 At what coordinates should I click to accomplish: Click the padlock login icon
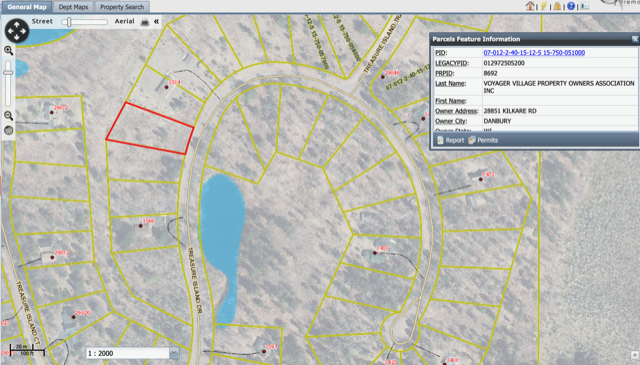(557, 6)
